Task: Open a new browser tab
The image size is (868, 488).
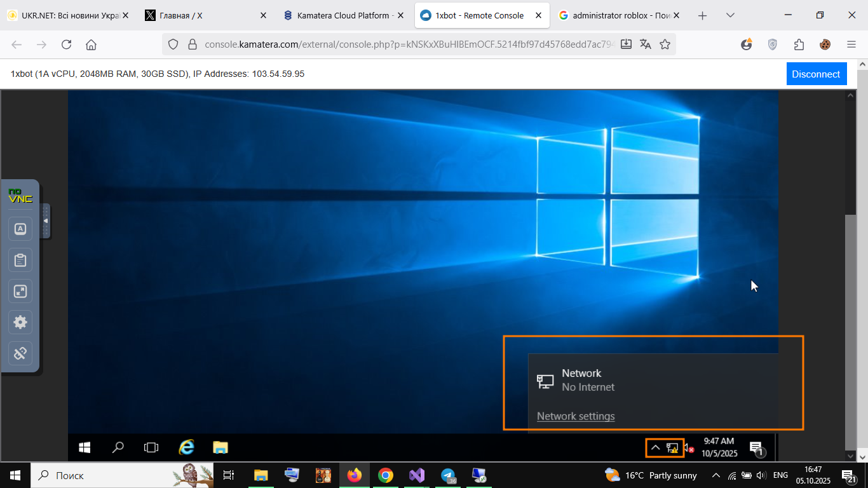Action: pos(702,16)
